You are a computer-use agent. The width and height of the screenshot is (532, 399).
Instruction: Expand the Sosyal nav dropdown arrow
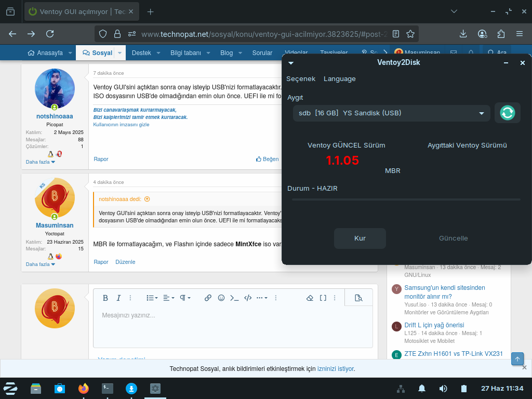(120, 53)
